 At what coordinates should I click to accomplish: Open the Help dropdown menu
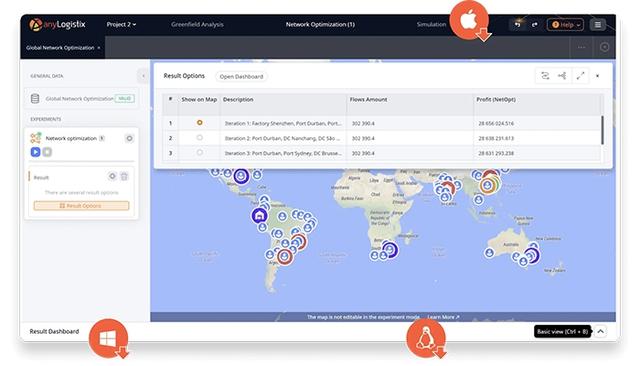coord(565,25)
